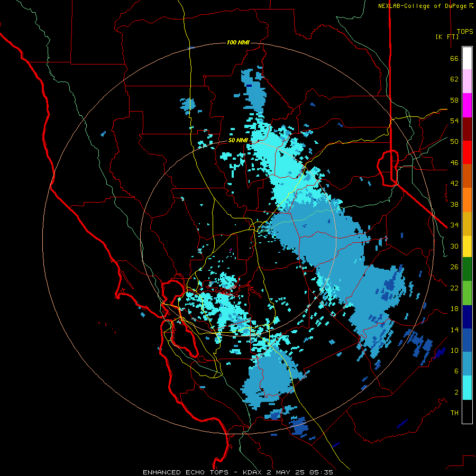Screen dimensions: 476x476
Task: Click the legend value 10
Action: coord(454,350)
